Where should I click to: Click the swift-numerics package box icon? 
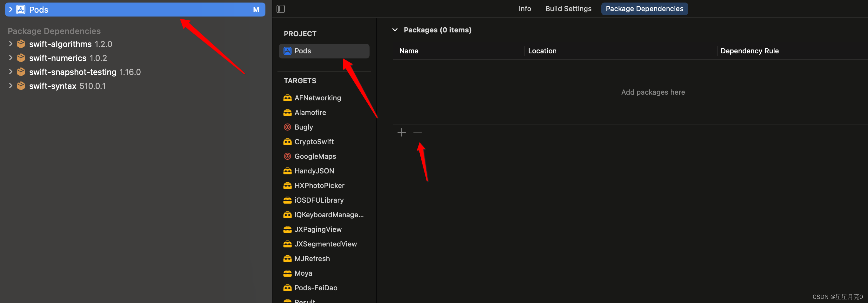(21, 58)
